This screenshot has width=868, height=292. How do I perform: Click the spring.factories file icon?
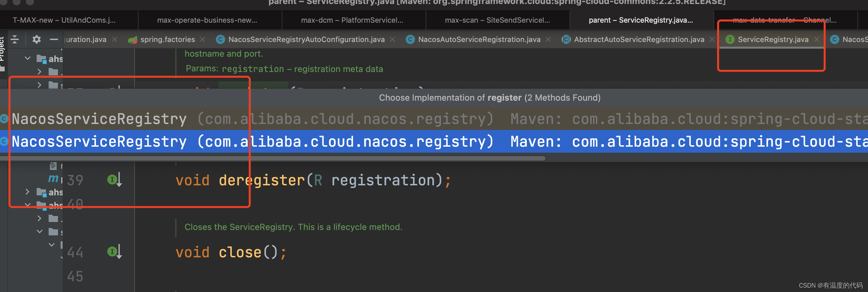click(x=133, y=40)
